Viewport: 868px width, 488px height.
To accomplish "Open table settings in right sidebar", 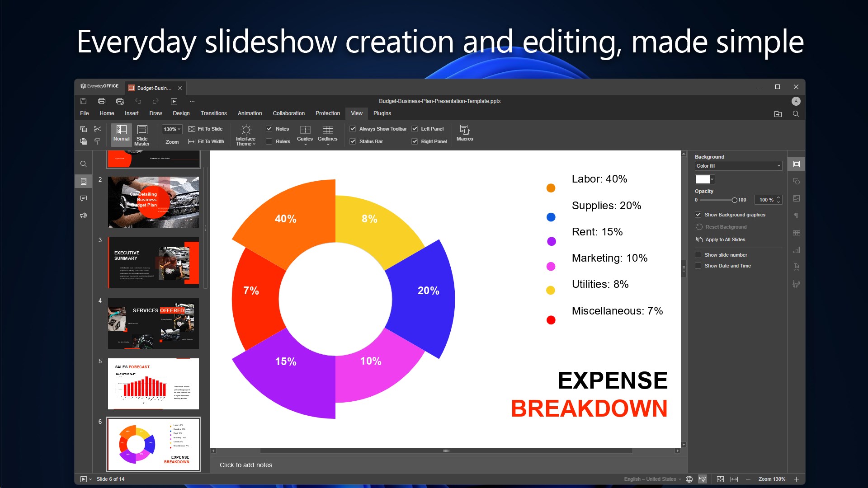I will pyautogui.click(x=797, y=233).
